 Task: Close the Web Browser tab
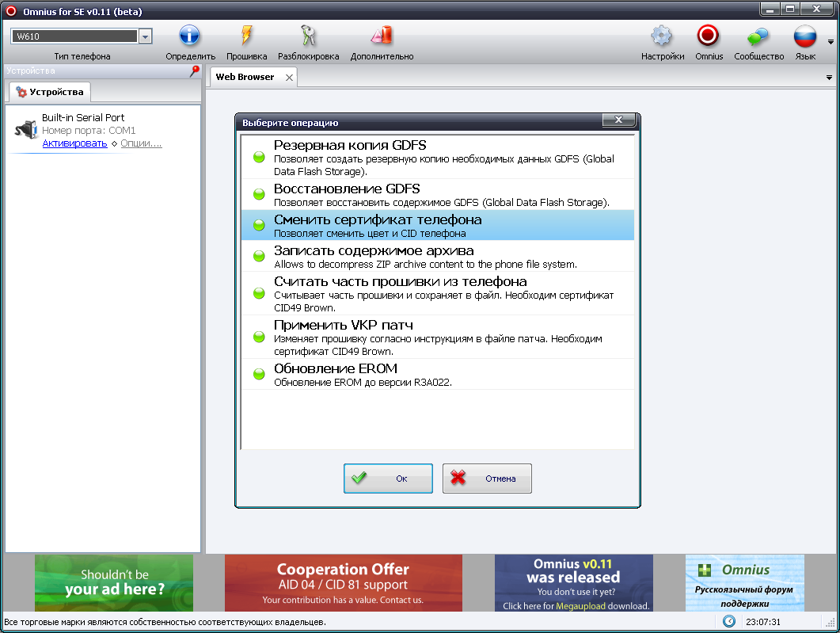point(289,78)
